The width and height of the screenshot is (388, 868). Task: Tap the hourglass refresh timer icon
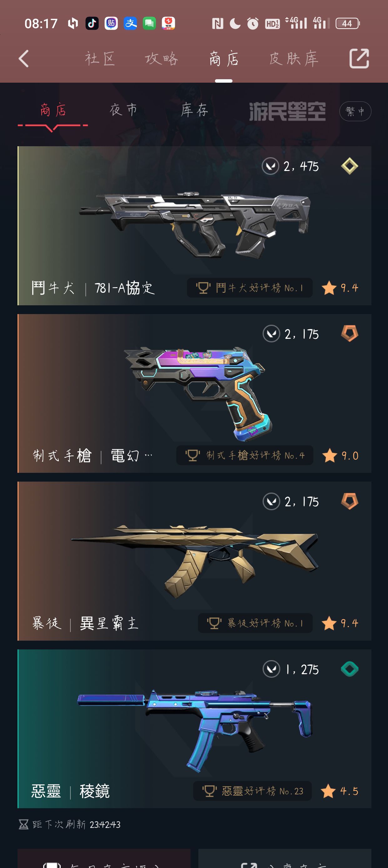(x=23, y=824)
